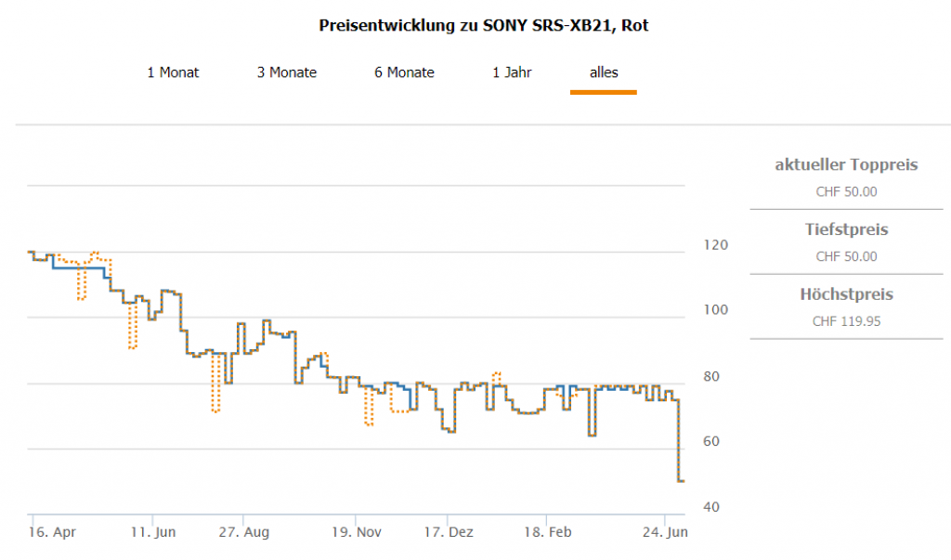Select the CHF 119.95 highest price value
The width and height of the screenshot is (951, 560).
tap(846, 321)
